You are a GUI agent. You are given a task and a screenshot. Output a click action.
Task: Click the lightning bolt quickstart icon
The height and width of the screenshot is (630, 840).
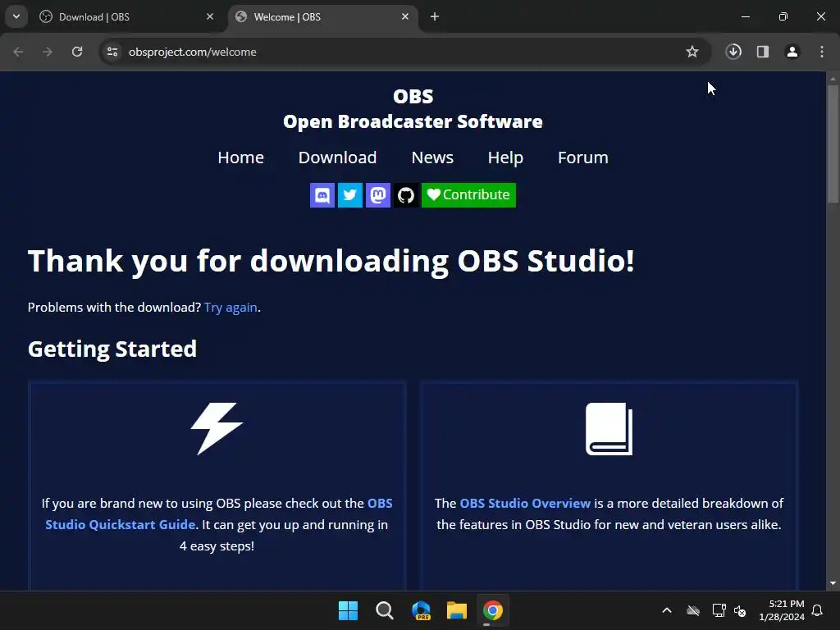217,428
